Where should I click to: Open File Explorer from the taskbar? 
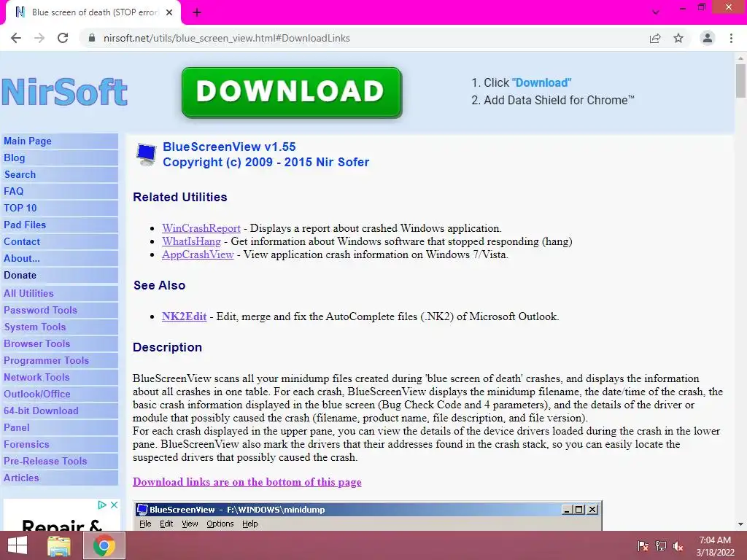(x=59, y=545)
